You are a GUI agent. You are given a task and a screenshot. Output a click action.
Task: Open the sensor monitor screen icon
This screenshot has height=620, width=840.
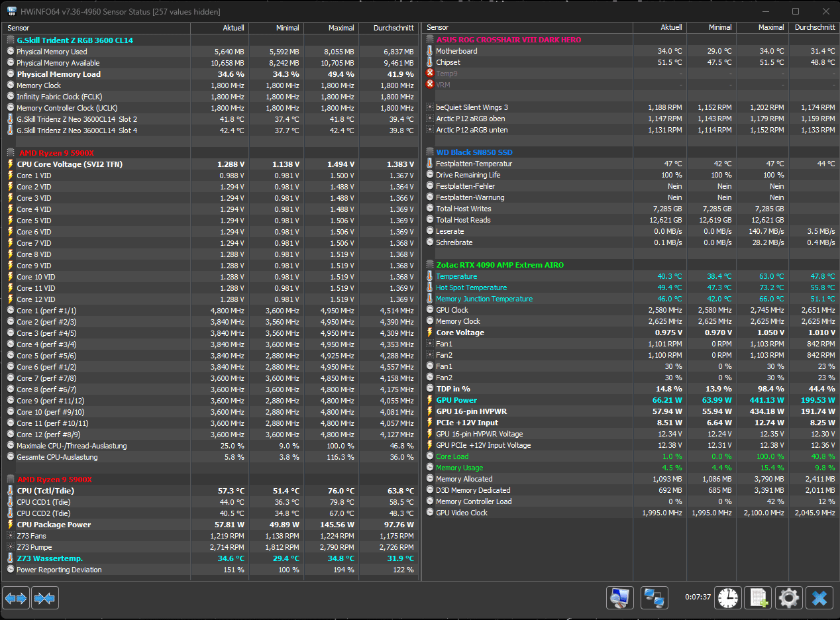pyautogui.click(x=620, y=597)
